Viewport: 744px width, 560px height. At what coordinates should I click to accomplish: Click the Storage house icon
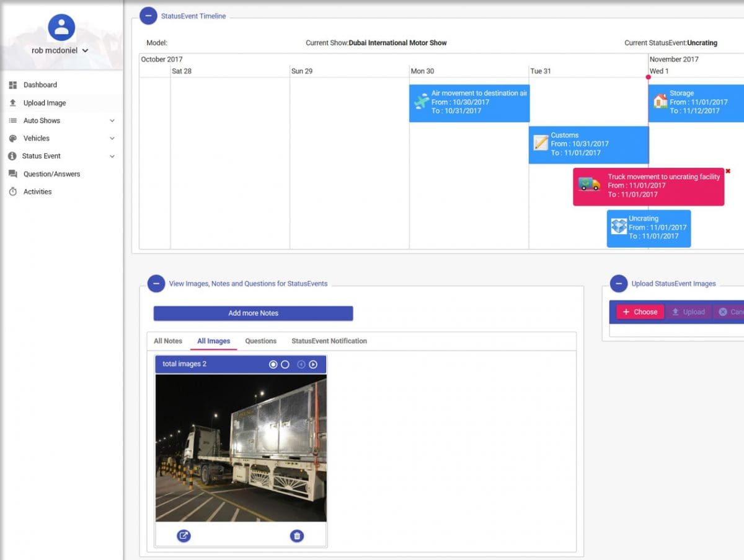(660, 101)
